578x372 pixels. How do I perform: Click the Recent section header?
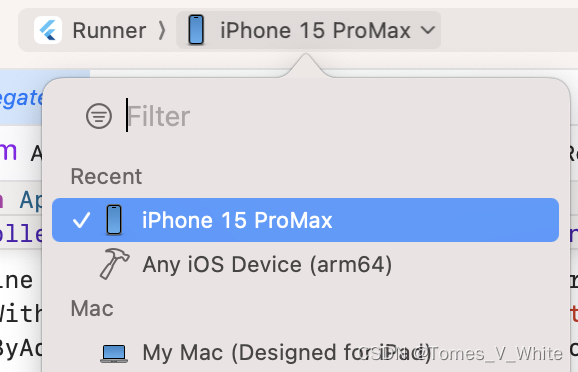106,176
